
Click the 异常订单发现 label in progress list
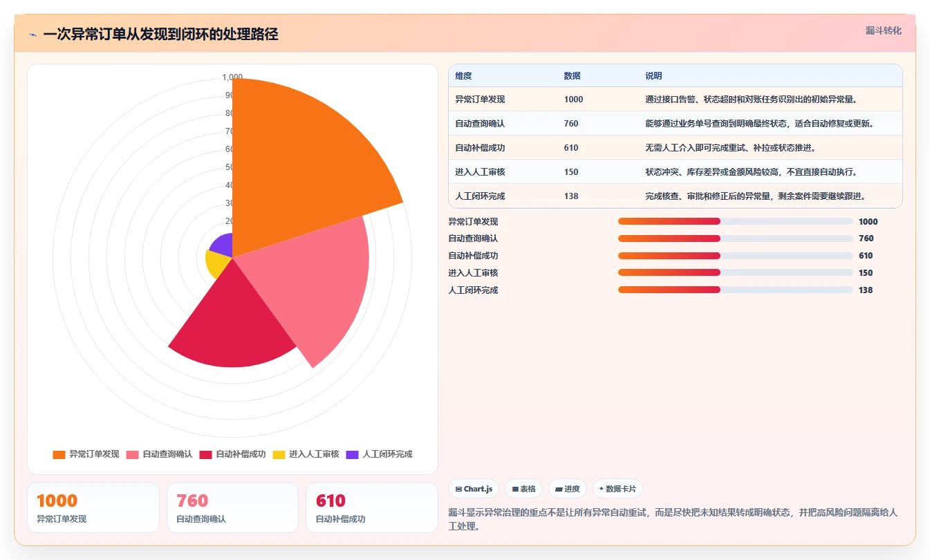click(x=473, y=222)
